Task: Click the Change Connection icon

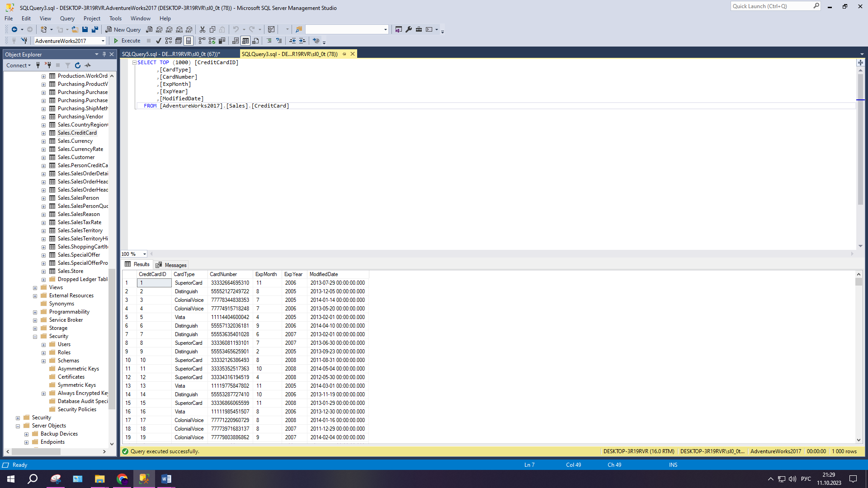Action: 24,41
